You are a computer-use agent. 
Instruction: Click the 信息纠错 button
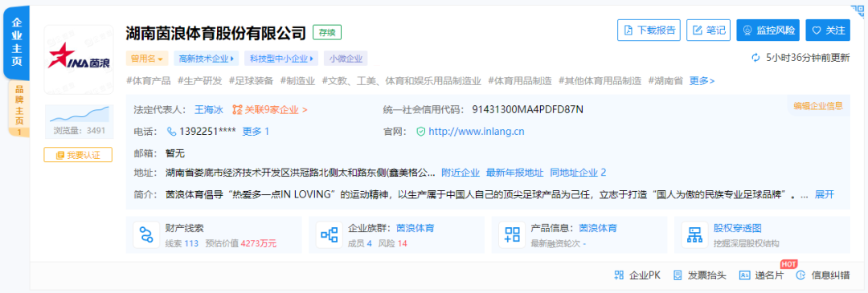pyautogui.click(x=822, y=275)
